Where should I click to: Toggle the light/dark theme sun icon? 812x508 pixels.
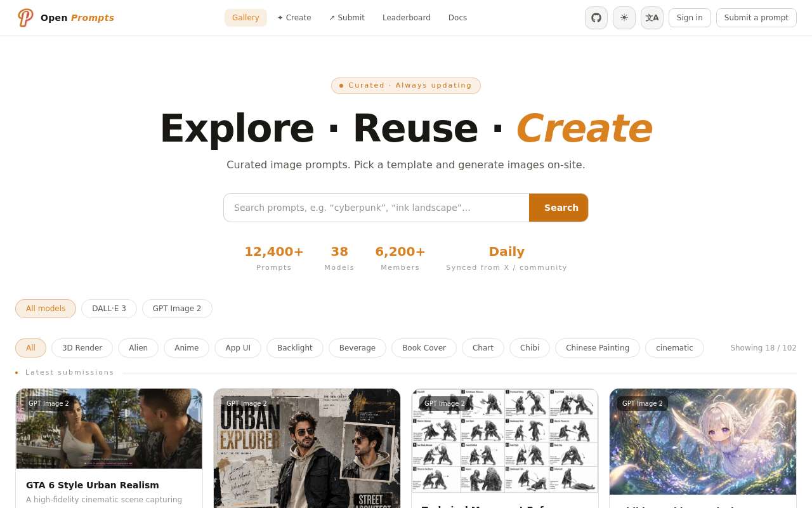[x=624, y=18]
